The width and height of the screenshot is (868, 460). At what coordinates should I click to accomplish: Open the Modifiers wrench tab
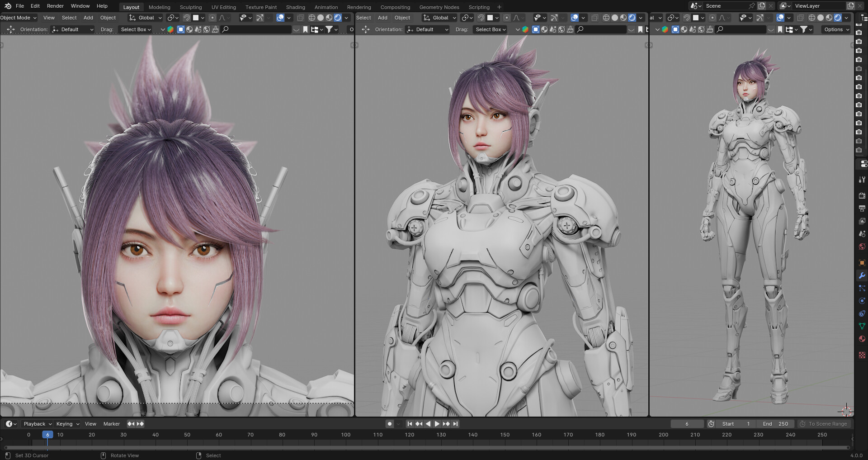pos(862,275)
